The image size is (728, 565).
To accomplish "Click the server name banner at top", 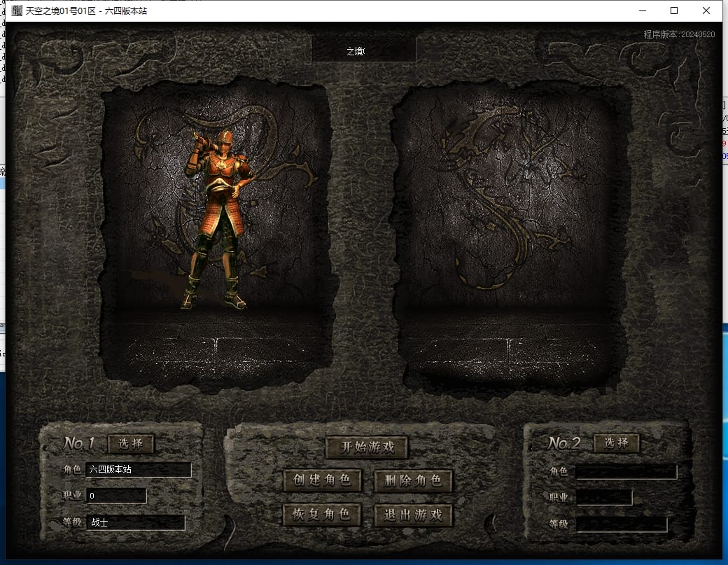I will tap(363, 51).
